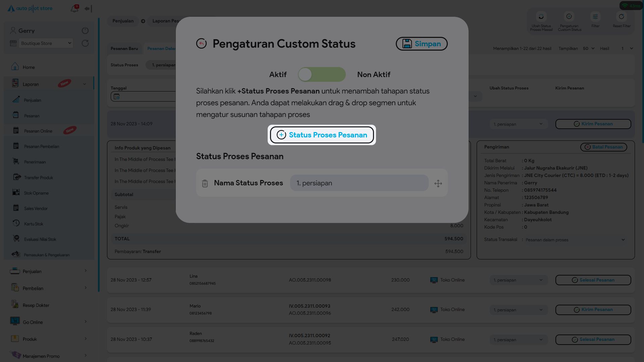
Task: Open the notifications bell icon
Action: point(74,9)
